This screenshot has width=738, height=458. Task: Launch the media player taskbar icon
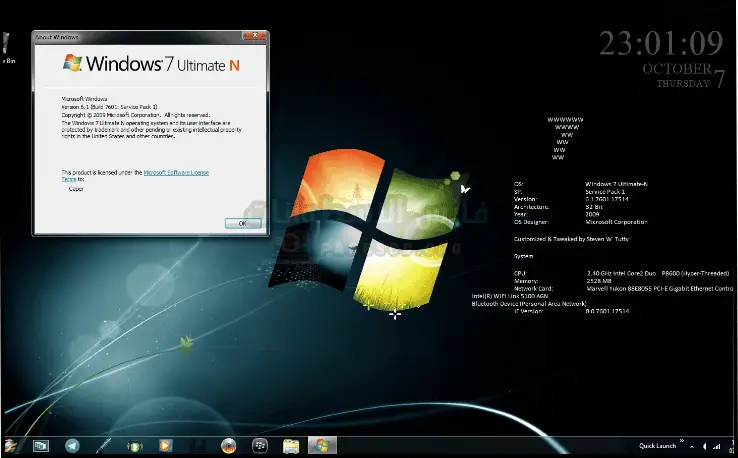[165, 446]
